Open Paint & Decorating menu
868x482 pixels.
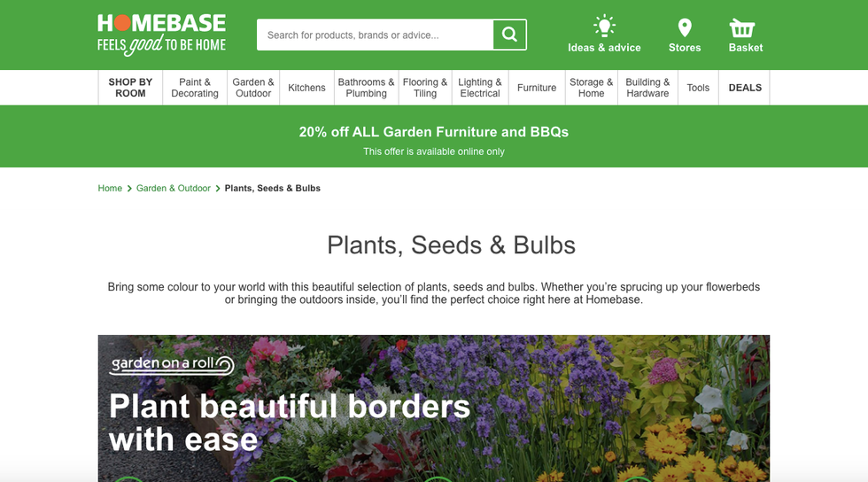coord(195,88)
